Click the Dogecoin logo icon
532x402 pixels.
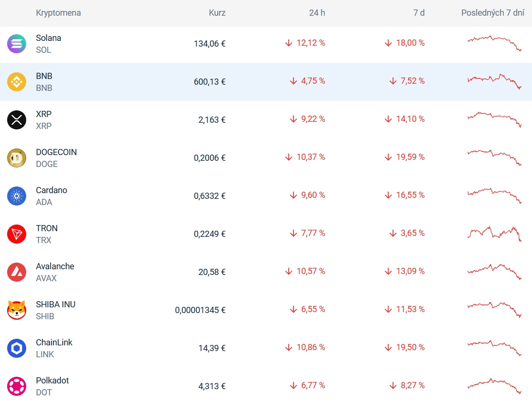[17, 158]
